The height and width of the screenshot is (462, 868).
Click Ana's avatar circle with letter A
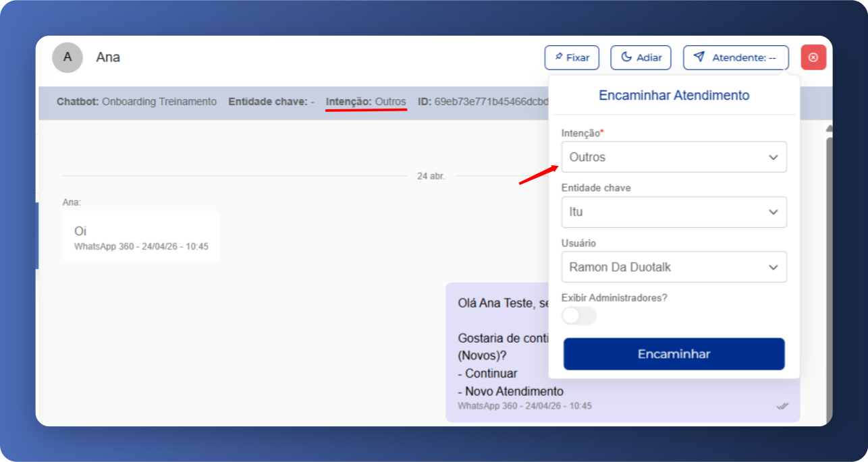[67, 57]
